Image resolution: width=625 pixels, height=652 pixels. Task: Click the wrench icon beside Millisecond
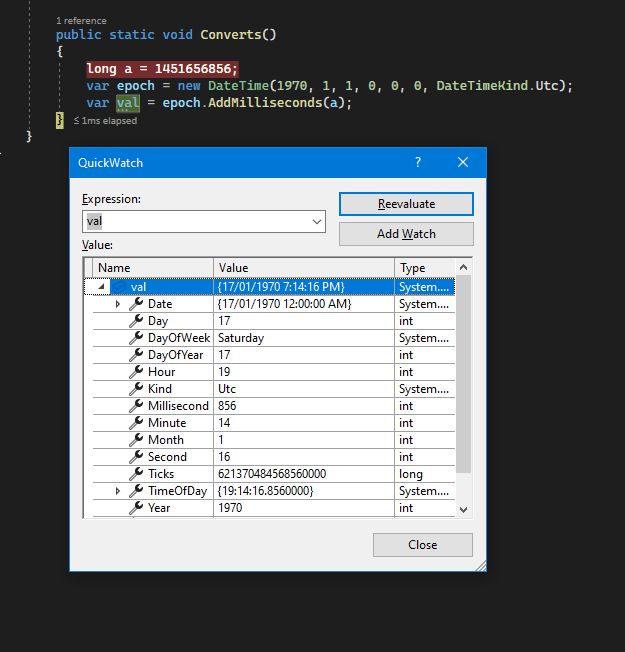(136, 406)
